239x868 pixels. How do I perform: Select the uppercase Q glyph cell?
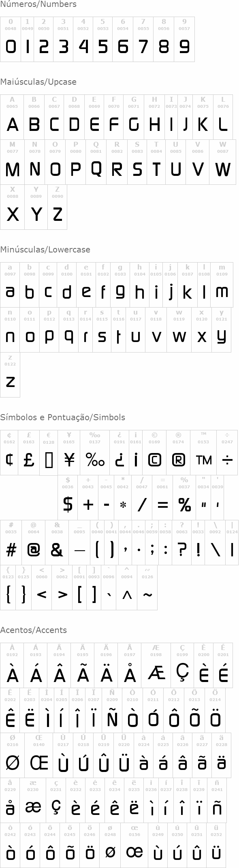96,162
